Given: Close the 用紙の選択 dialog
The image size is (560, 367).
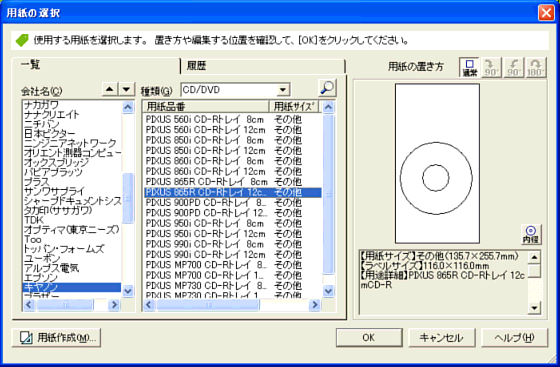Looking at the screenshot, I should (x=546, y=13).
